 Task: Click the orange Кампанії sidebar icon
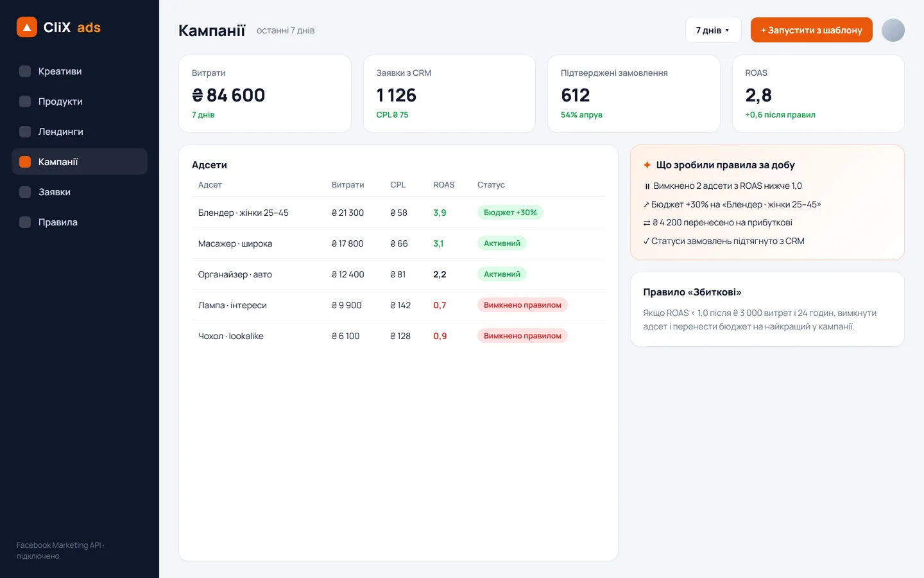click(x=25, y=162)
